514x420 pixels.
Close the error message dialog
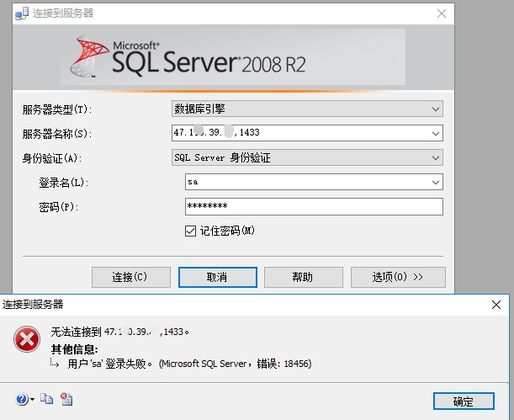point(496,305)
